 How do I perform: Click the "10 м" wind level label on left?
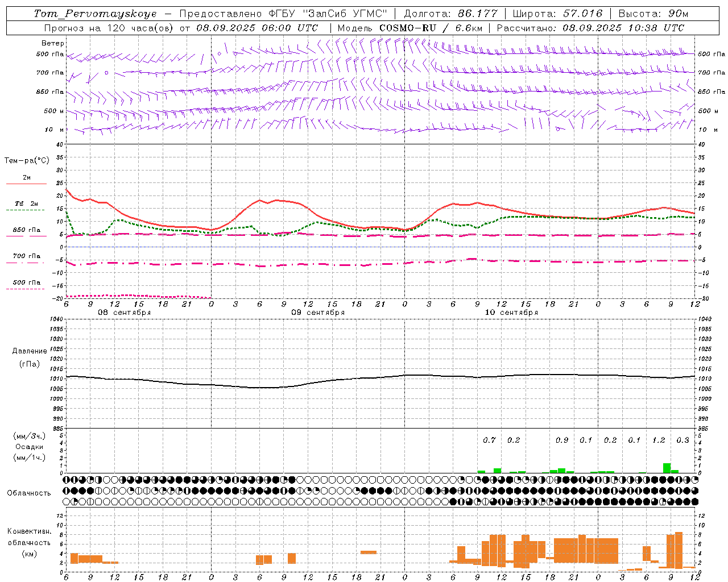tap(54, 130)
